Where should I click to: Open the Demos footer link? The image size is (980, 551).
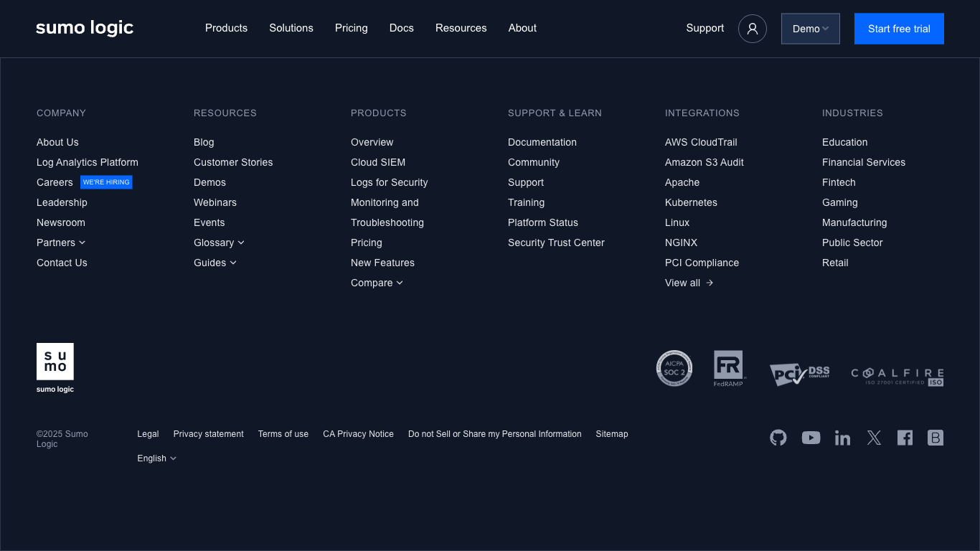point(209,182)
